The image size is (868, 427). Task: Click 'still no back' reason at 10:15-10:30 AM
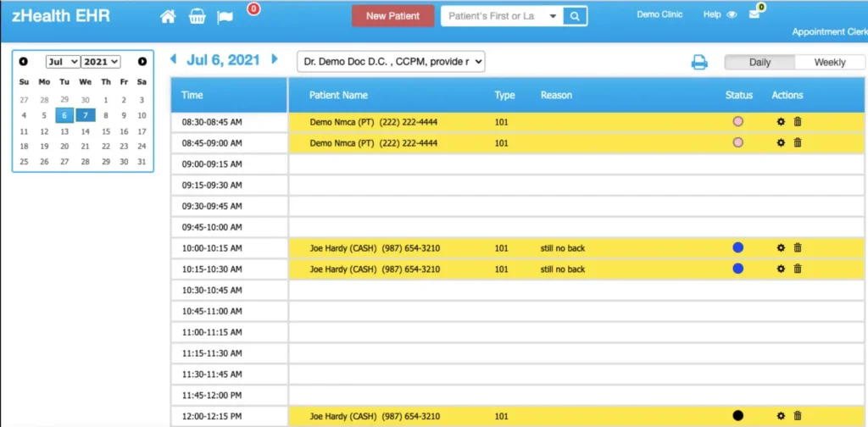click(563, 269)
